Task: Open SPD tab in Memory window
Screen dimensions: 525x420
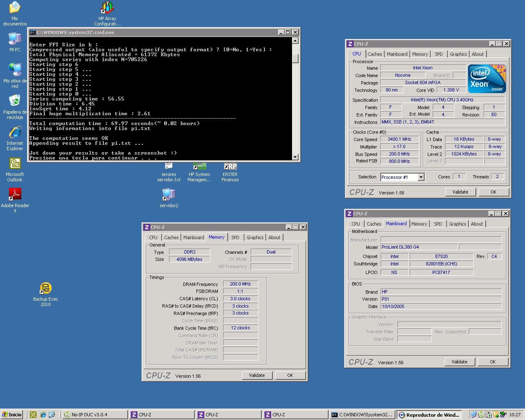Action: point(235,237)
